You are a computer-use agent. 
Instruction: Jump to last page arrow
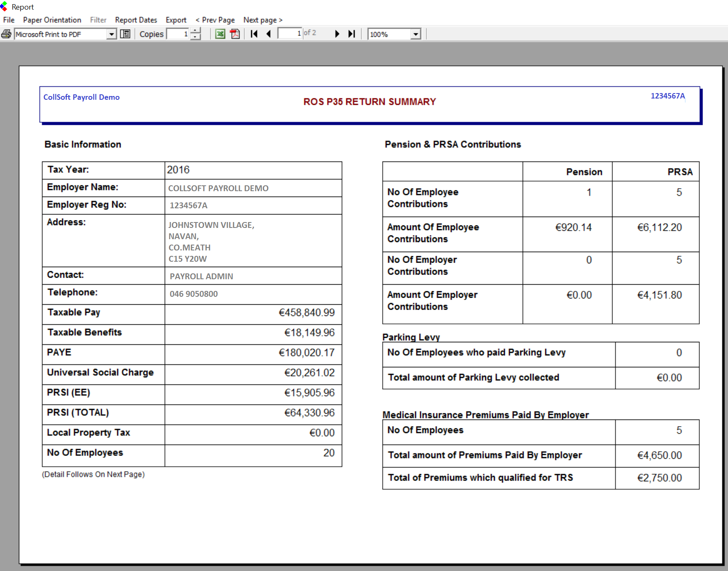[352, 34]
